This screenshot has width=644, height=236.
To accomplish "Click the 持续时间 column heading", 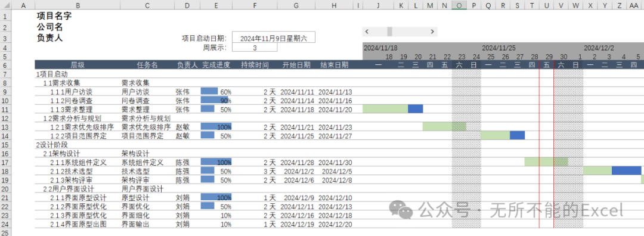I will point(255,65).
